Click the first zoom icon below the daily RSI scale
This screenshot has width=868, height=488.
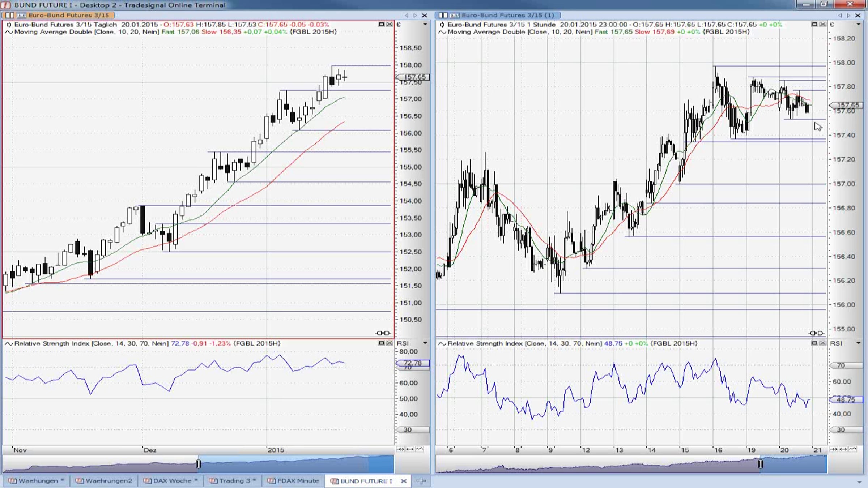coord(400,449)
